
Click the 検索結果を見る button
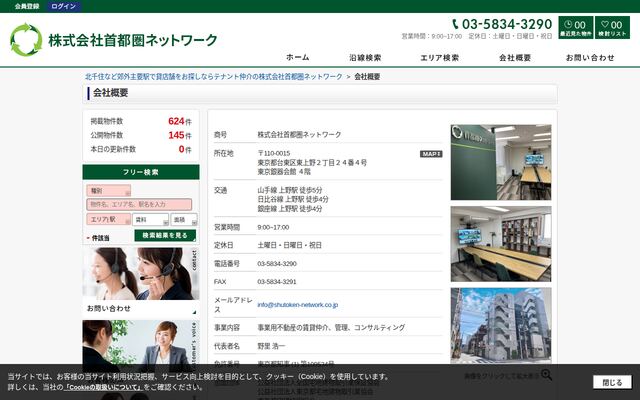pyautogui.click(x=165, y=236)
